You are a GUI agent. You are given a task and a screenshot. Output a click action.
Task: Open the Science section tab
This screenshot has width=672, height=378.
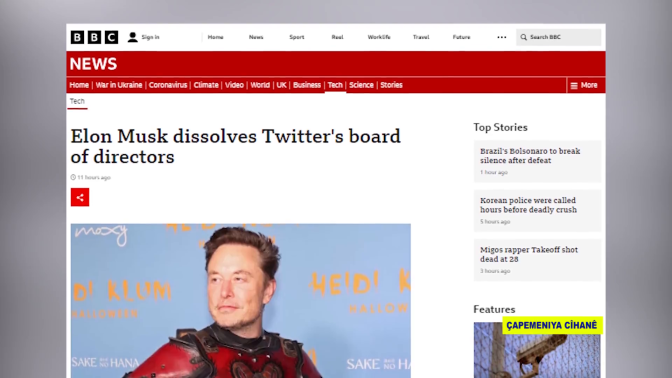(x=361, y=85)
